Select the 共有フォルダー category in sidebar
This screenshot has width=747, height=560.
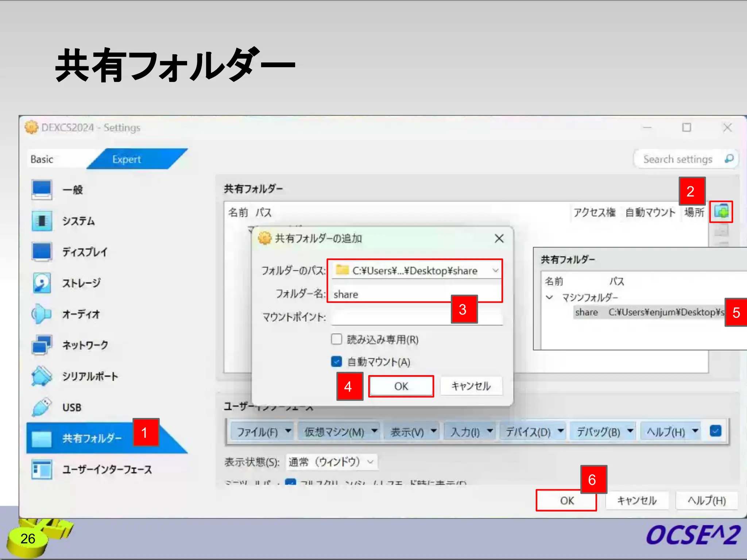pyautogui.click(x=91, y=438)
